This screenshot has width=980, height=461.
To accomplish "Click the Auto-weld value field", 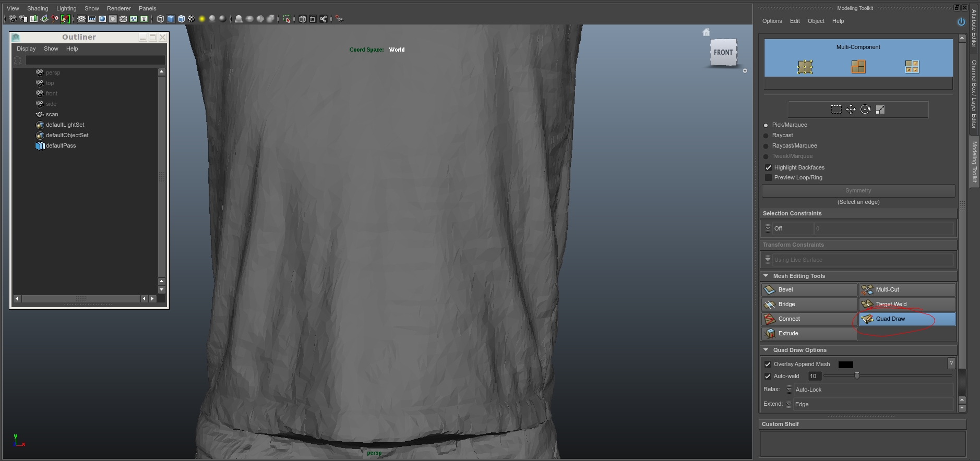I will pos(815,376).
